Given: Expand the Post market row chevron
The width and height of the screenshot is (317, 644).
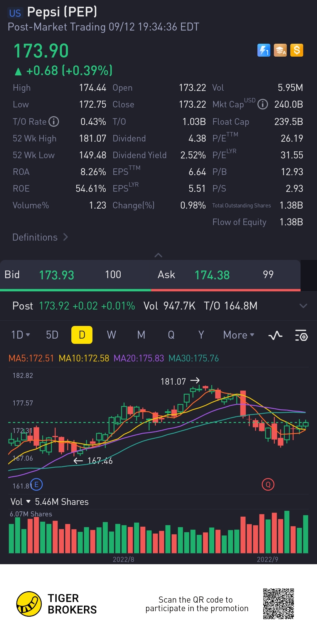Looking at the screenshot, I should [303, 306].
